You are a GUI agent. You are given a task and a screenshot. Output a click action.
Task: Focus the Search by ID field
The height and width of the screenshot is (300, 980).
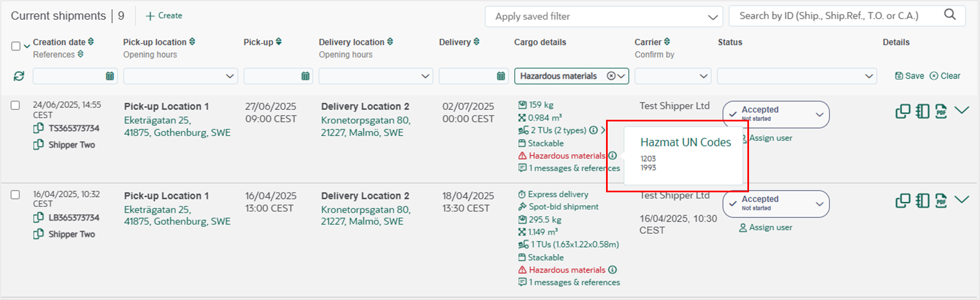tap(836, 16)
